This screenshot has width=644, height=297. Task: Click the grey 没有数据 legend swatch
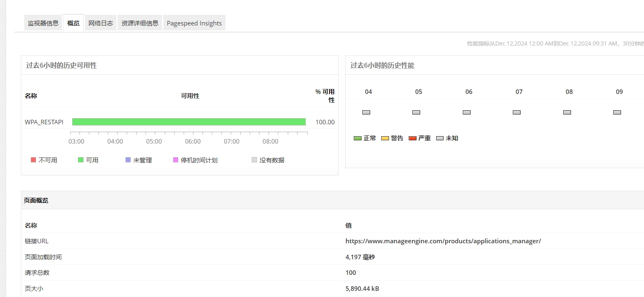[254, 160]
